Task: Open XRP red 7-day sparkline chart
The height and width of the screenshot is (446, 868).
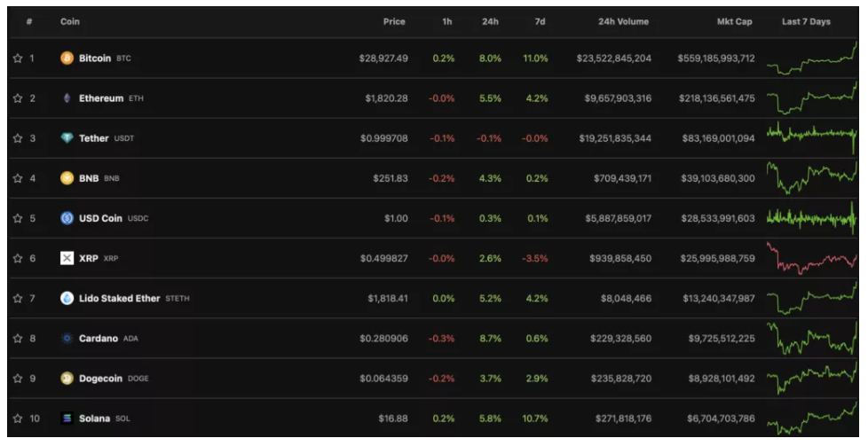Action: [811, 260]
